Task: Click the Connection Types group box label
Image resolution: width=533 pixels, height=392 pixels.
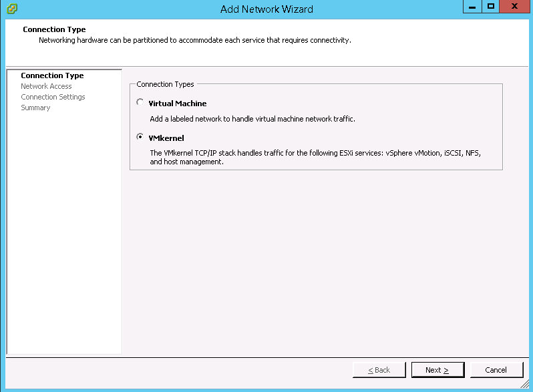Action: click(x=165, y=84)
